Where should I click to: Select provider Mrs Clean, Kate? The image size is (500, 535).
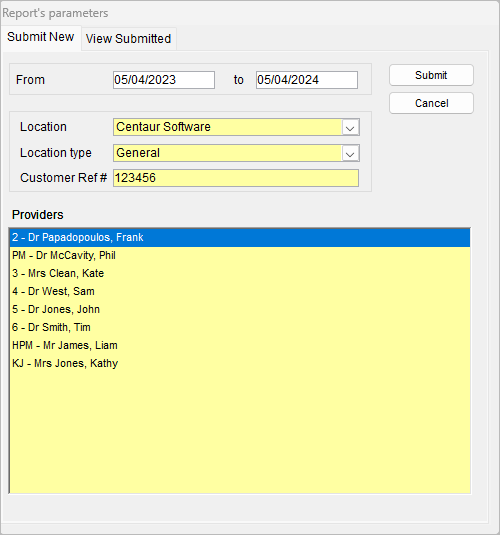coord(240,273)
